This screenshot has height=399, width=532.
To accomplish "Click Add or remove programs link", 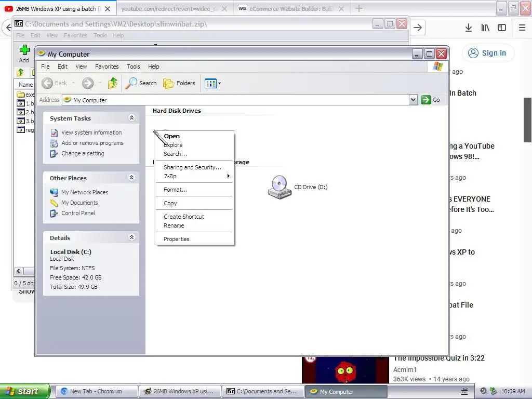I will pos(92,143).
